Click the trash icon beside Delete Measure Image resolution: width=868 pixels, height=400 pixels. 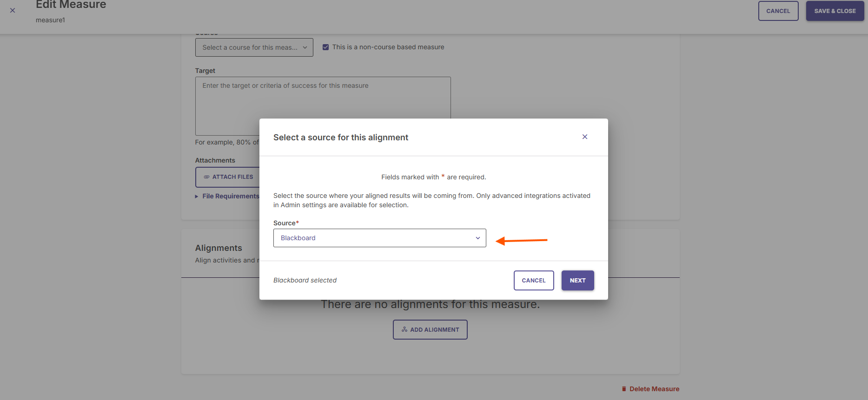tap(624, 389)
